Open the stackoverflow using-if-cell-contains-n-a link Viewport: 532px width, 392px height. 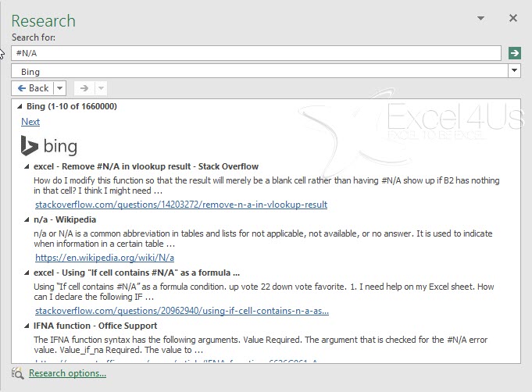point(182,311)
